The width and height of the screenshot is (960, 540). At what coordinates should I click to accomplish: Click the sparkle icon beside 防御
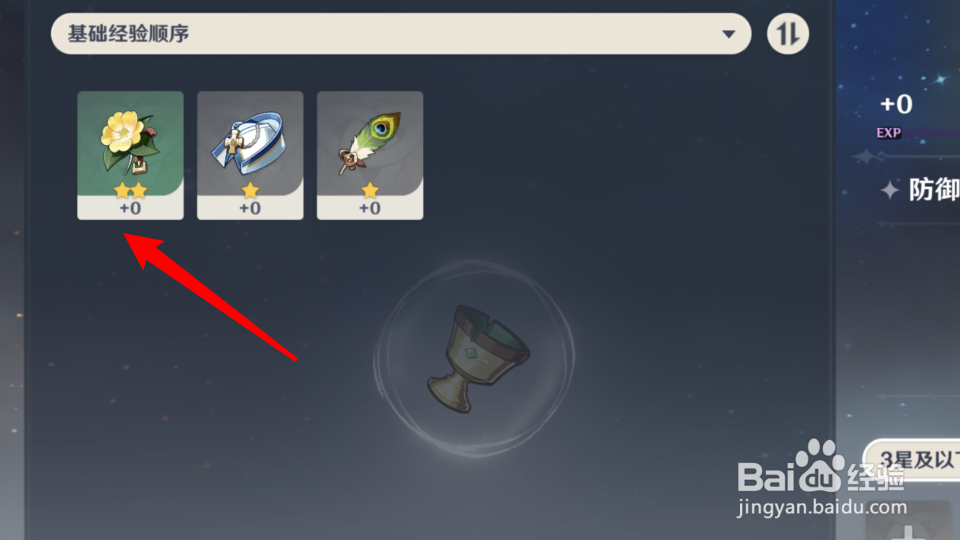(890, 190)
